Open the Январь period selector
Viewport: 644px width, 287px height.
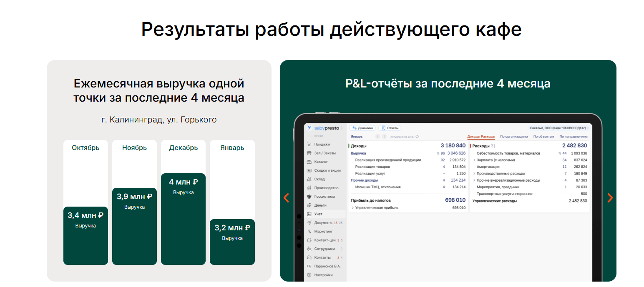[357, 137]
